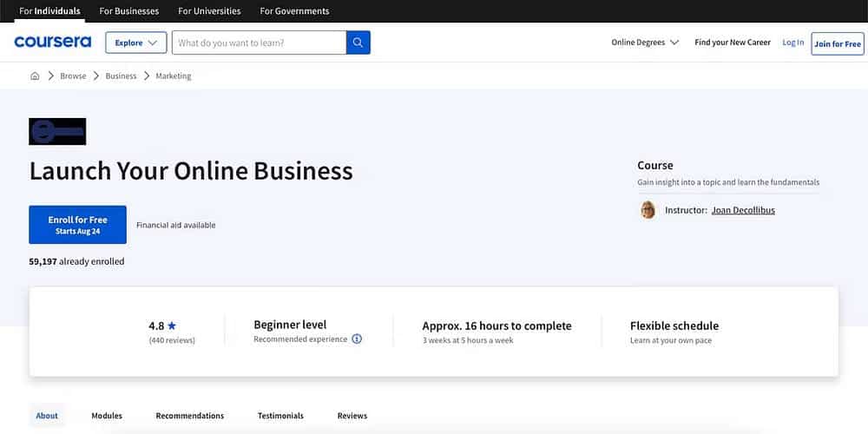Click the Find your New Career link
868x434 pixels.
click(x=732, y=43)
